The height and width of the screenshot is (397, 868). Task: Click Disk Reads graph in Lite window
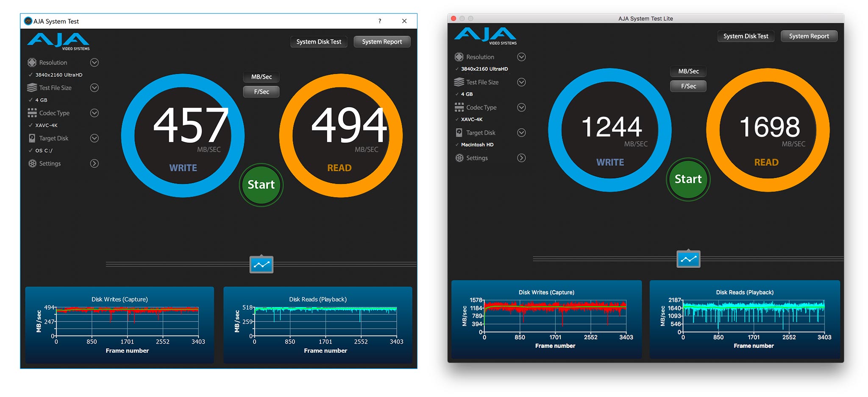click(745, 319)
